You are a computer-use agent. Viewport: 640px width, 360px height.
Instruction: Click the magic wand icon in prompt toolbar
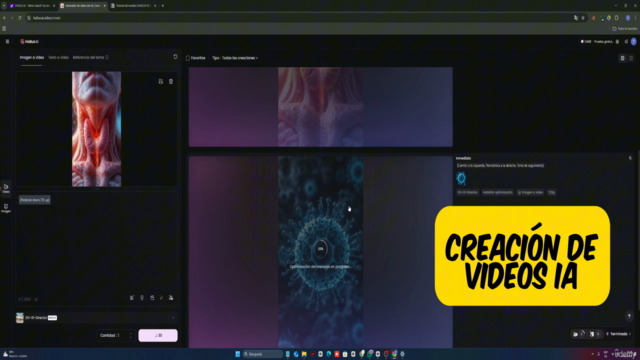tap(161, 298)
